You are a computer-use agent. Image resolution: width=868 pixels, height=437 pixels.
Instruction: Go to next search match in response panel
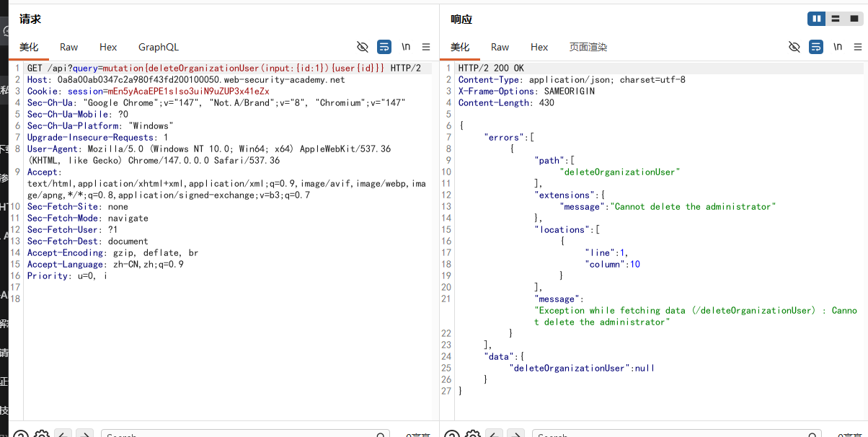point(515,435)
